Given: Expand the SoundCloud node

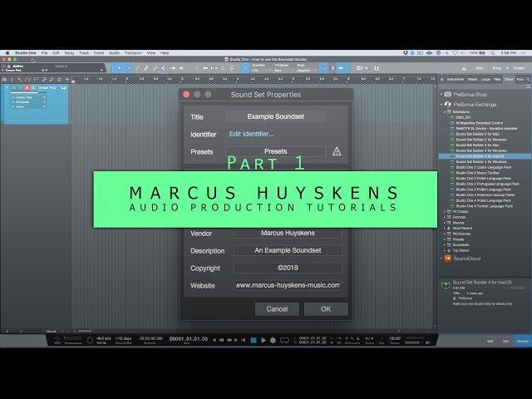Looking at the screenshot, I should [x=441, y=259].
